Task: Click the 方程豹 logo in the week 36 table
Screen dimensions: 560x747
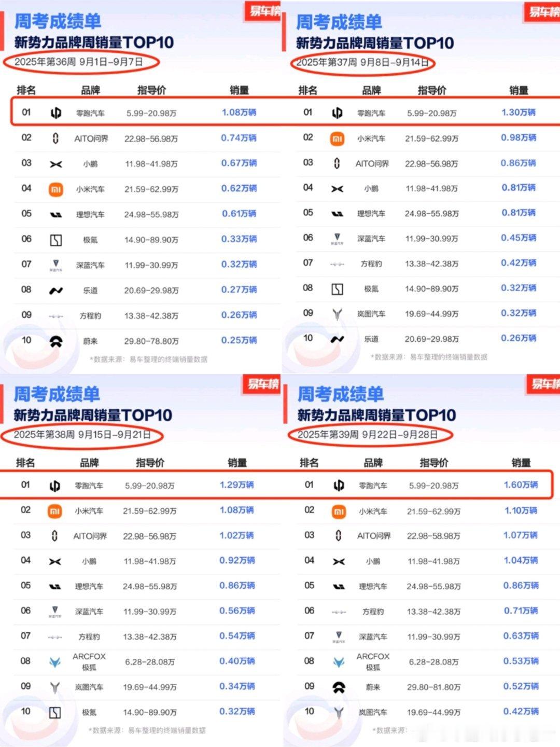Action: click(55, 316)
